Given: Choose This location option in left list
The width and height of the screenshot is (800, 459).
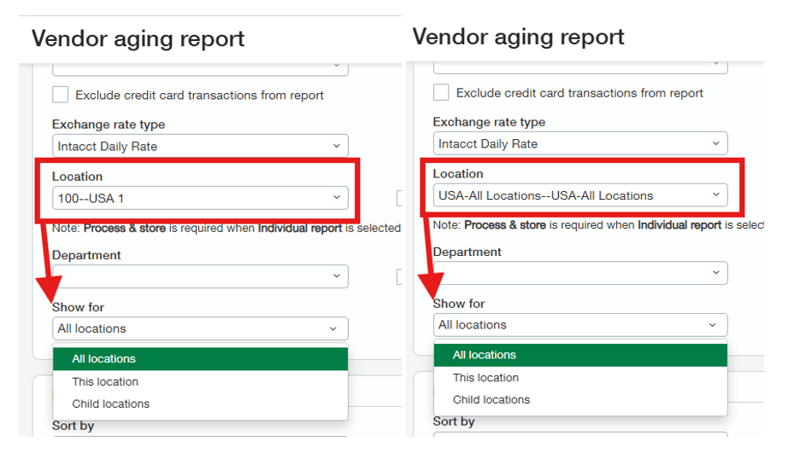Looking at the screenshot, I should [x=105, y=382].
